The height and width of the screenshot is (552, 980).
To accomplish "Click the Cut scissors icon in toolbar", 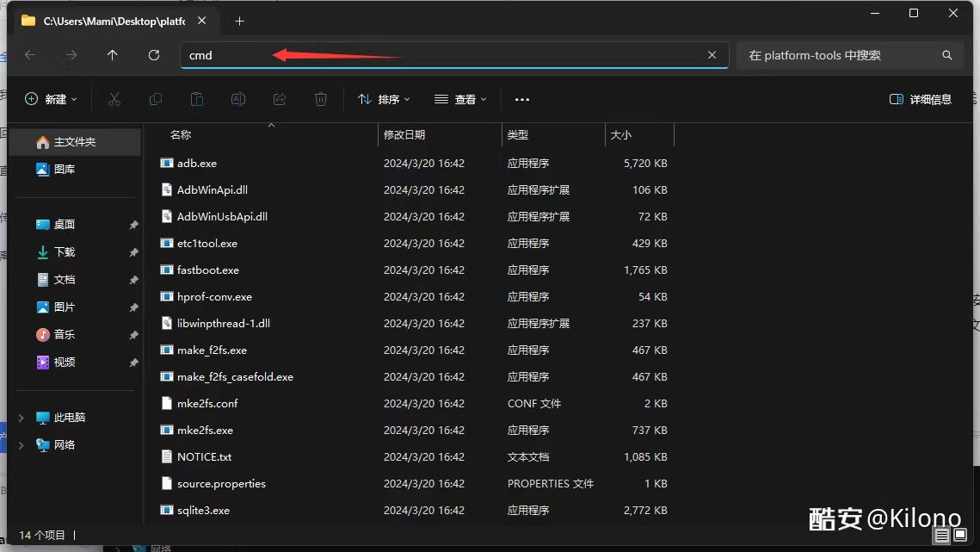I will [x=114, y=99].
